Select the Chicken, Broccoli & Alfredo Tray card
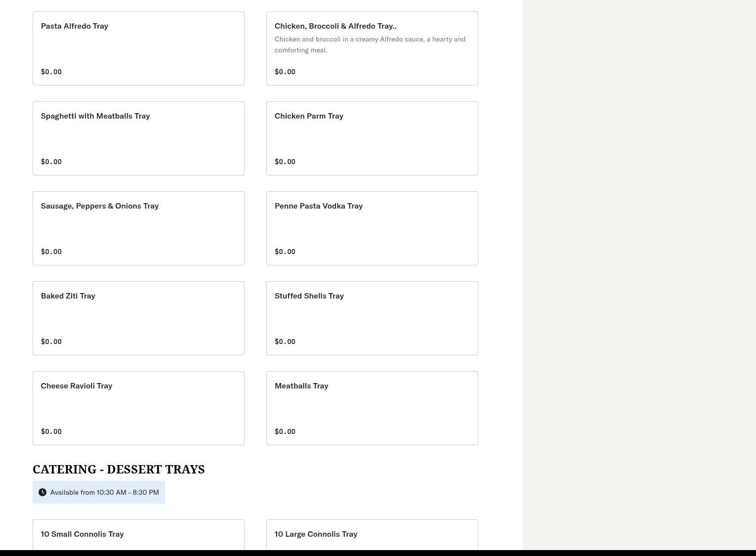The height and width of the screenshot is (556, 756). tap(372, 48)
